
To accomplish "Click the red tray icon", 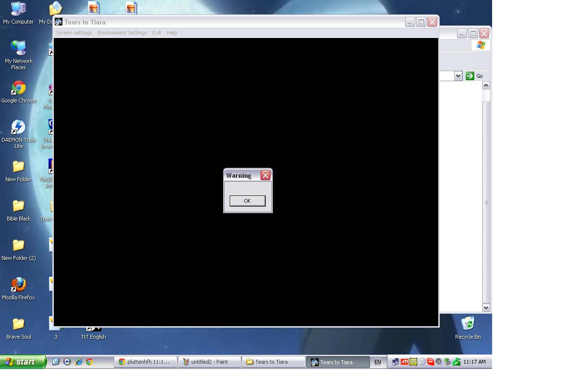I will coord(431,362).
